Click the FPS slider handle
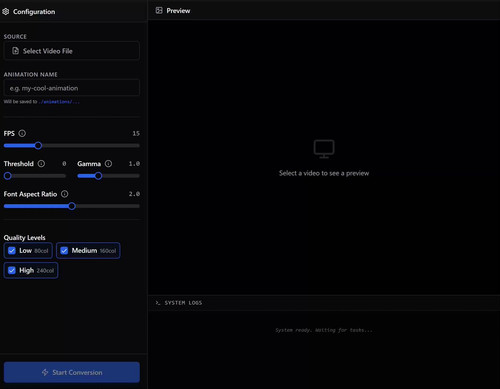 coord(38,146)
